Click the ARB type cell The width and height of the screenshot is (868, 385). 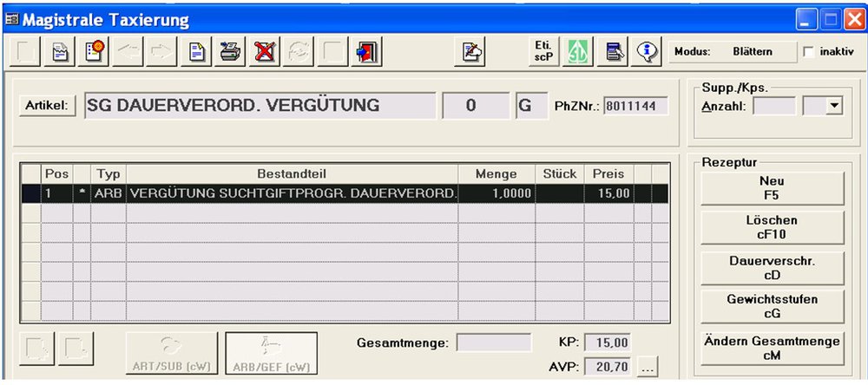pos(108,193)
